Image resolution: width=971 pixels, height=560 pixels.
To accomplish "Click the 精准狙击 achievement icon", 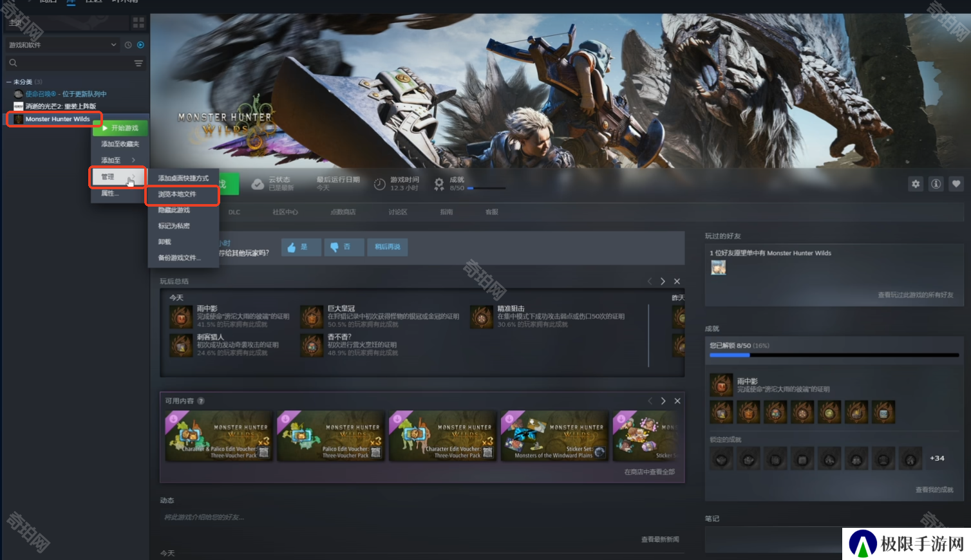I will coord(482,317).
